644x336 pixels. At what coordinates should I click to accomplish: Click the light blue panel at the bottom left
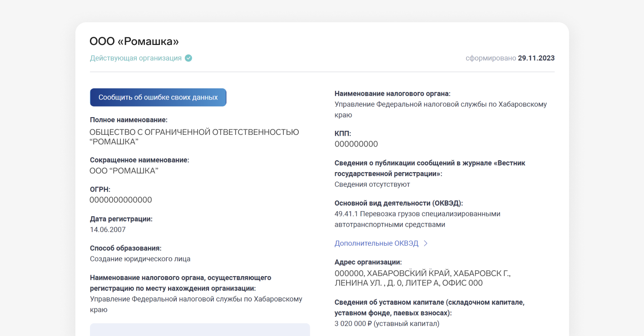click(x=200, y=330)
